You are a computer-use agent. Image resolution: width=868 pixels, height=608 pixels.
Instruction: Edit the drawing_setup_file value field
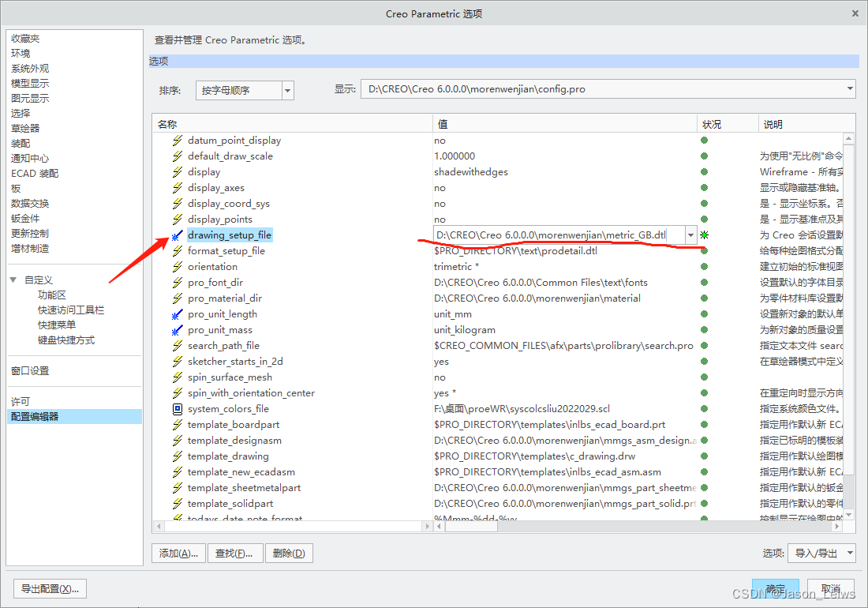559,235
